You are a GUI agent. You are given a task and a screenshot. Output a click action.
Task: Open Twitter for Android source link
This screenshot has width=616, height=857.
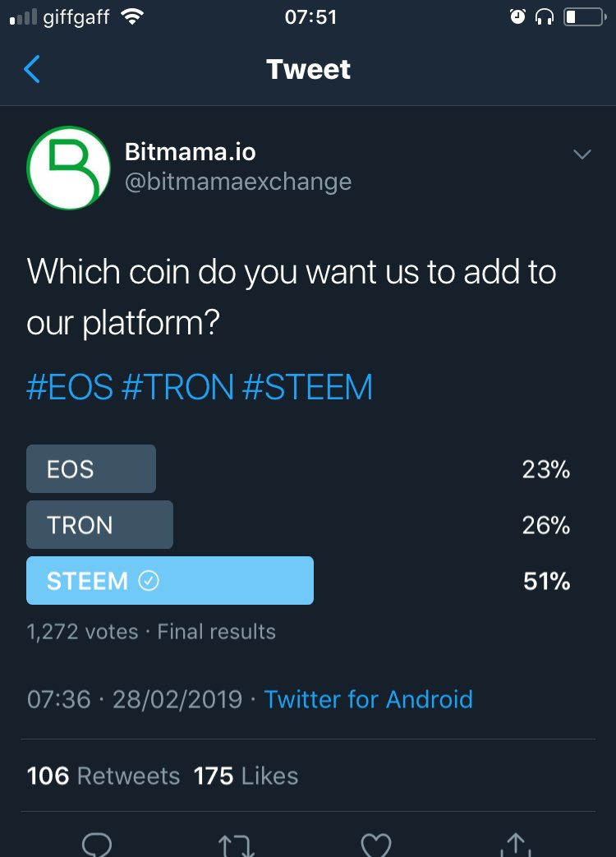click(x=369, y=699)
